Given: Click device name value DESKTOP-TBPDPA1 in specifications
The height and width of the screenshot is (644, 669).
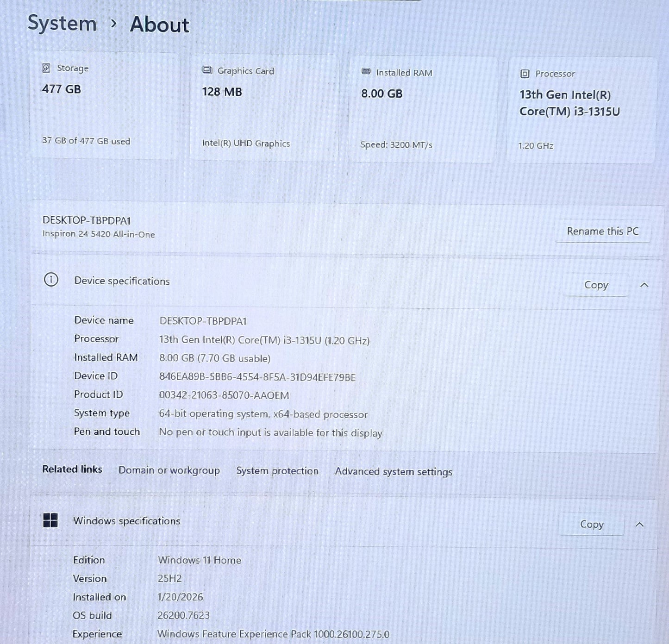Looking at the screenshot, I should click(x=203, y=321).
